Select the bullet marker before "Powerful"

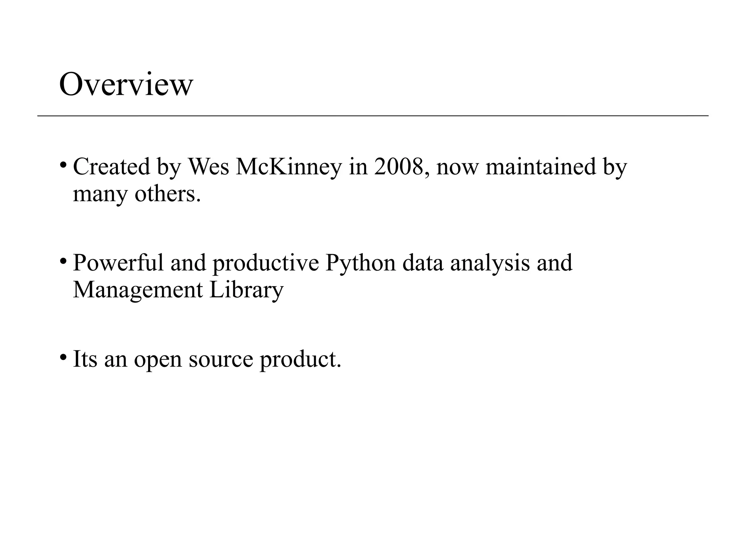click(63, 261)
